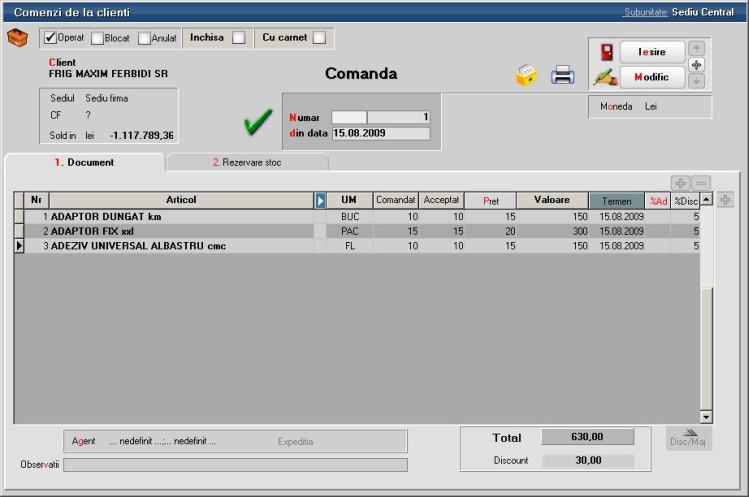Image resolution: width=749 pixels, height=497 pixels.
Task: Click UM cell BUC
Action: (x=350, y=217)
